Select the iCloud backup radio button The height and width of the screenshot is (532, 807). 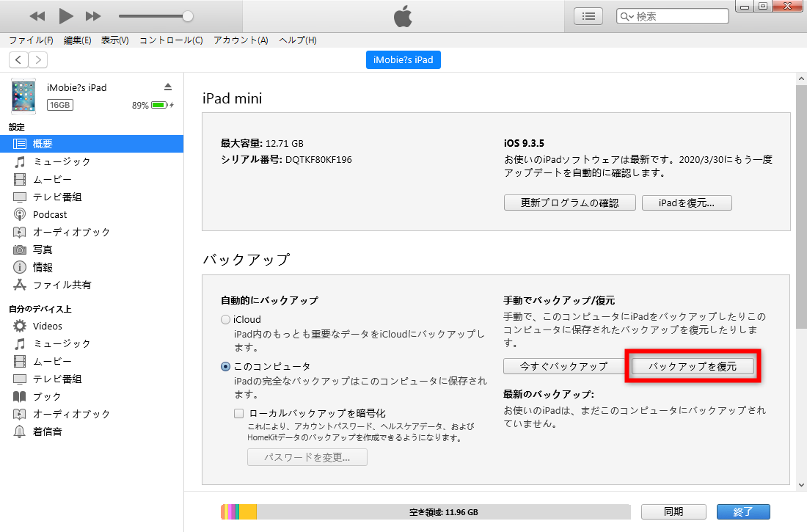pyautogui.click(x=225, y=320)
